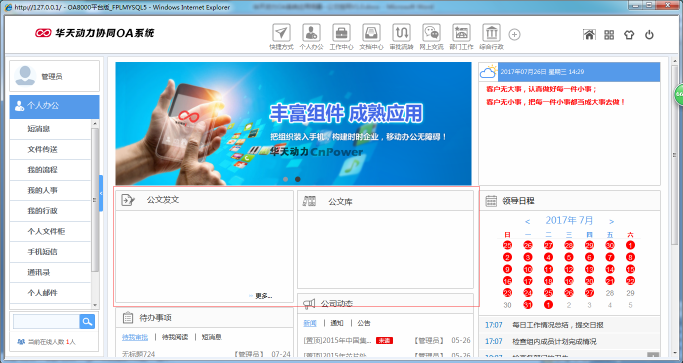Click the 公文库 panel icon

(x=309, y=201)
